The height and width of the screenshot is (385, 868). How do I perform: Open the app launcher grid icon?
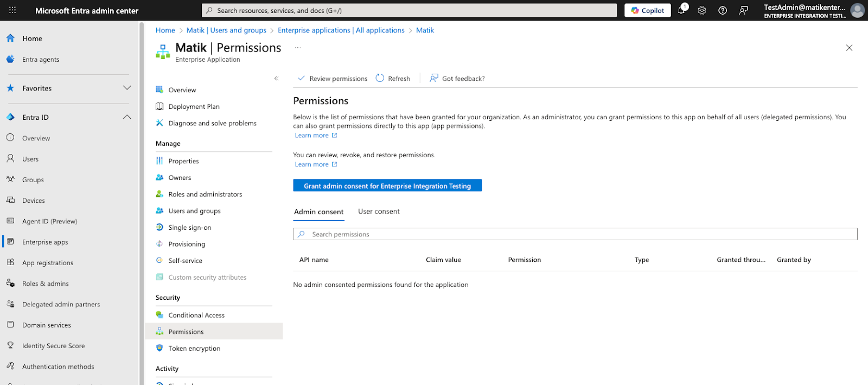pyautogui.click(x=12, y=10)
